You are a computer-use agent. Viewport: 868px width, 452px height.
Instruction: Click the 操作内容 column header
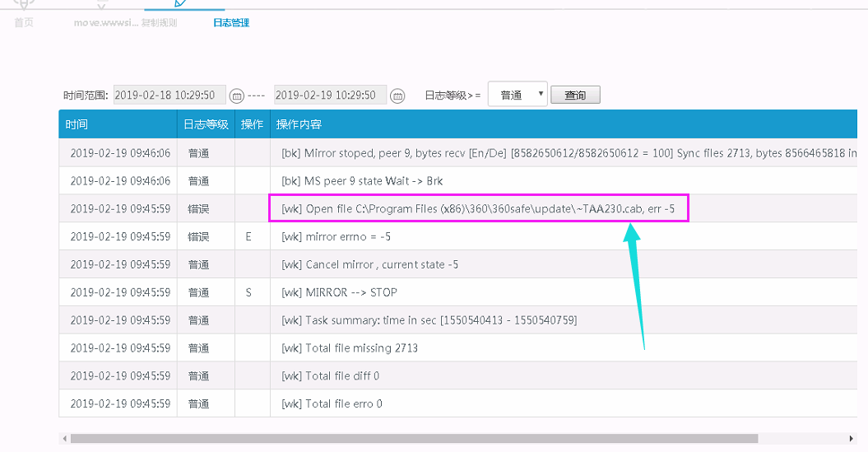click(299, 124)
